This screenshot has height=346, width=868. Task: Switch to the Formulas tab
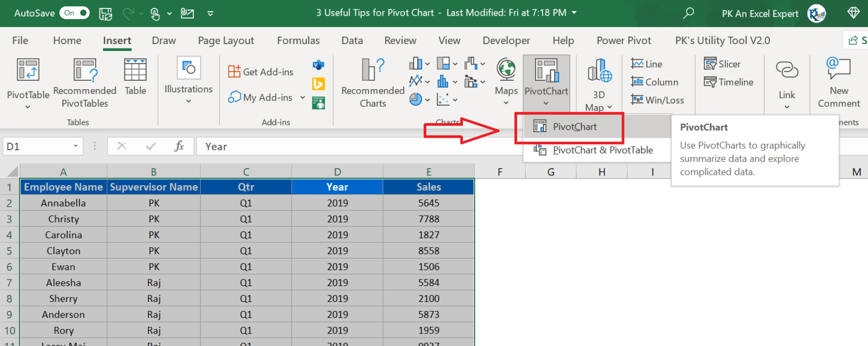pyautogui.click(x=298, y=41)
